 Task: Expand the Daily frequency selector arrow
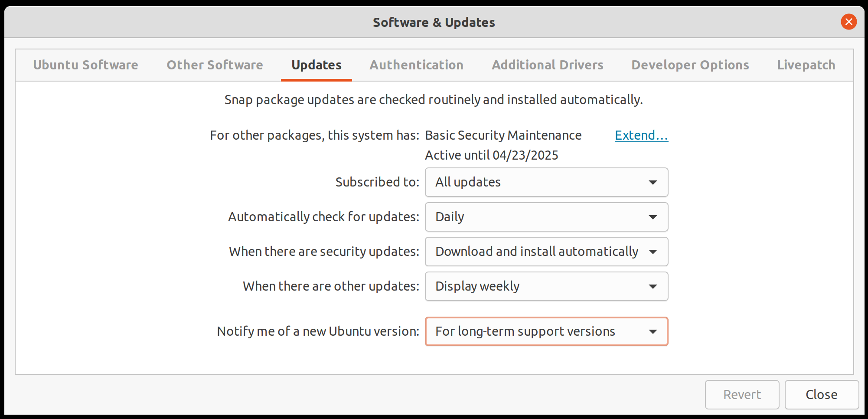coord(653,217)
